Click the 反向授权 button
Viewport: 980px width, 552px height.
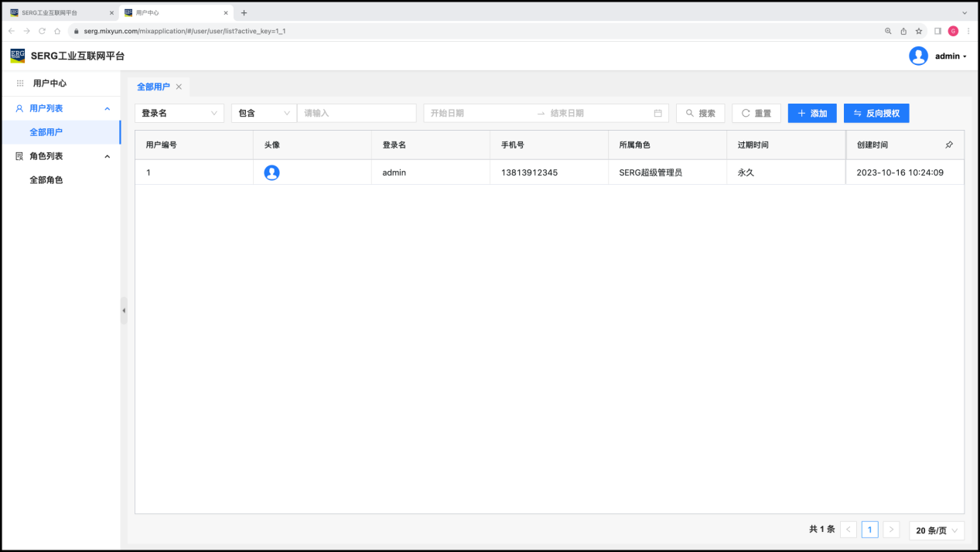[x=876, y=113]
